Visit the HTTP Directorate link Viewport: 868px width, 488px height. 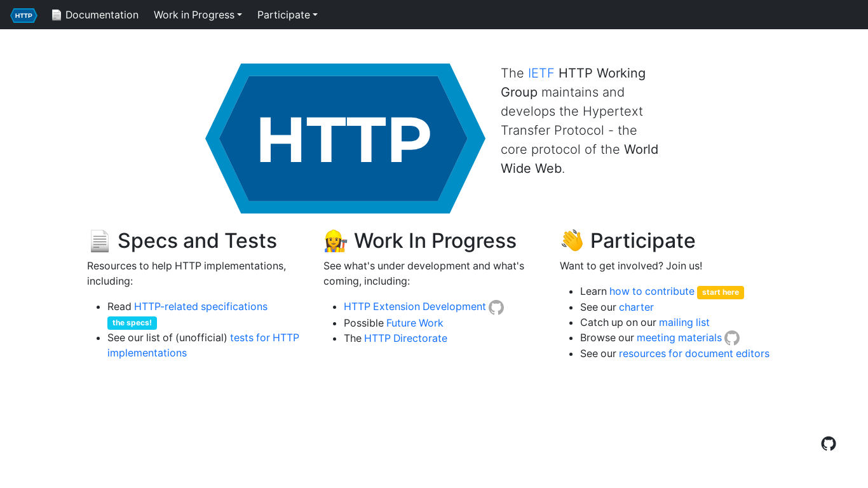[x=405, y=338]
